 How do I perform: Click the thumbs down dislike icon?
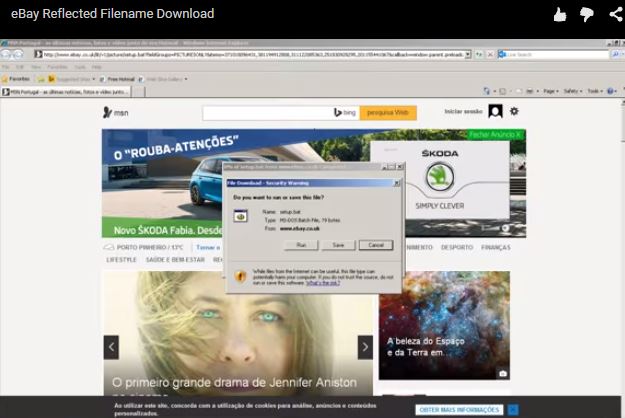587,14
